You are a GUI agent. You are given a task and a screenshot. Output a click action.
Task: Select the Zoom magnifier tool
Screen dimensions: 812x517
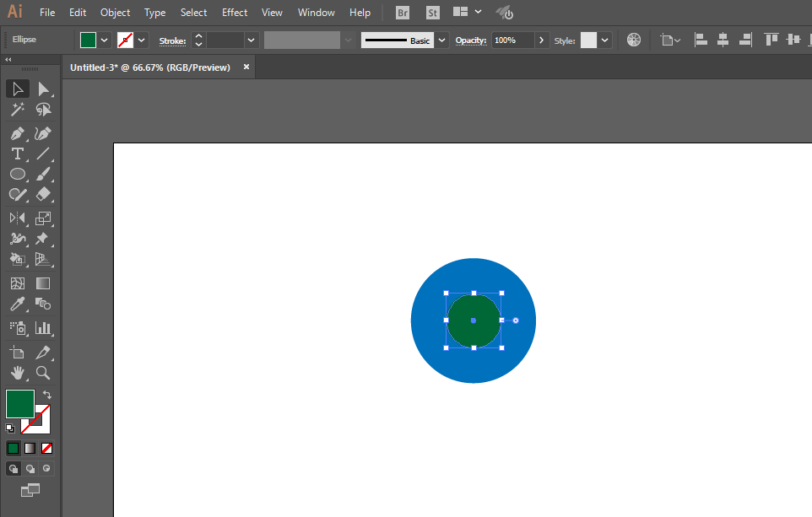point(43,372)
